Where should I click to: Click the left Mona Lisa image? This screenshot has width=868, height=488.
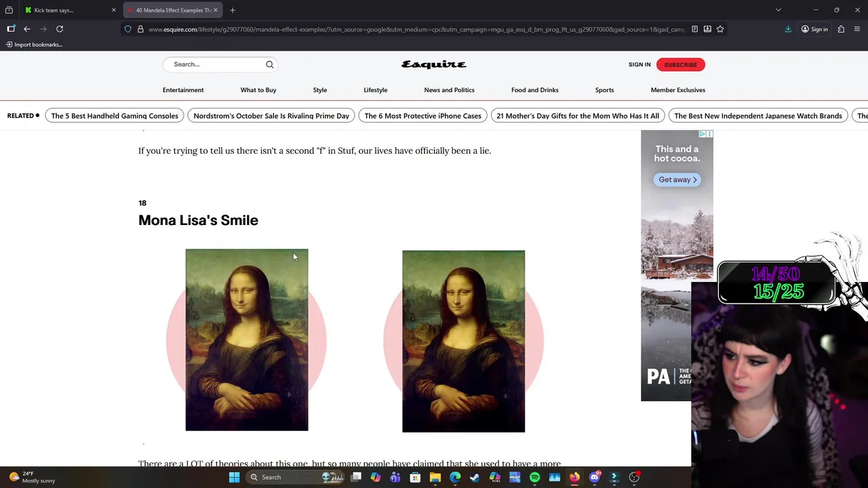tap(247, 340)
